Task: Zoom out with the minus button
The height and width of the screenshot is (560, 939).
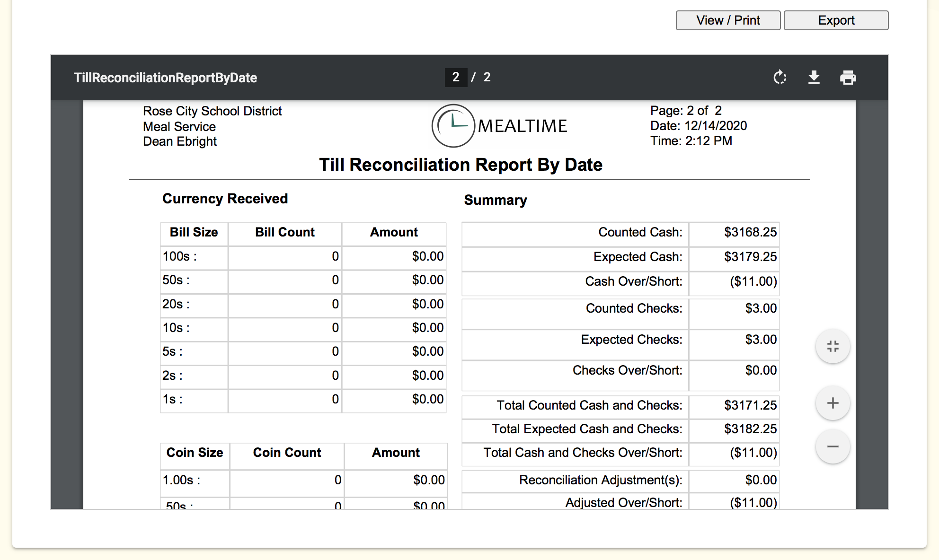Action: tap(833, 446)
